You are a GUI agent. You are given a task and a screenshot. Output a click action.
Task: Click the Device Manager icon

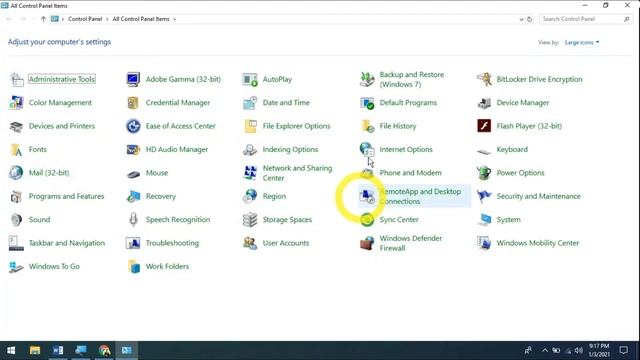coord(484,103)
